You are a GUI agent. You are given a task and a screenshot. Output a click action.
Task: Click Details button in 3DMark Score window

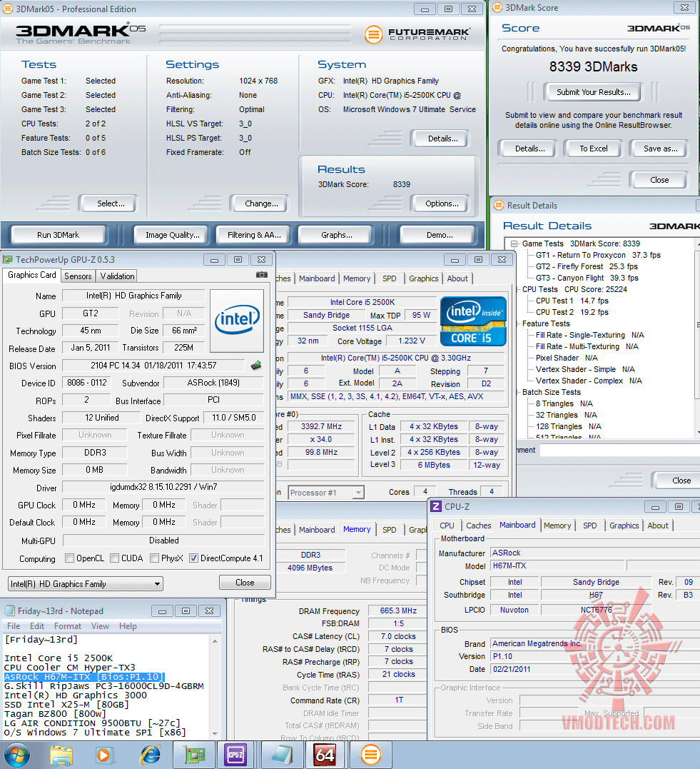[529, 149]
